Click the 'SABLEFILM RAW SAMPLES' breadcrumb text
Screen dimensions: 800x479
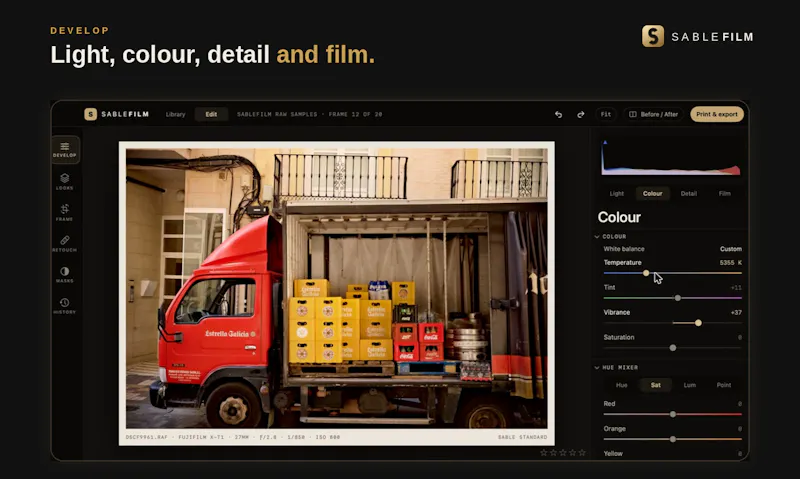277,114
